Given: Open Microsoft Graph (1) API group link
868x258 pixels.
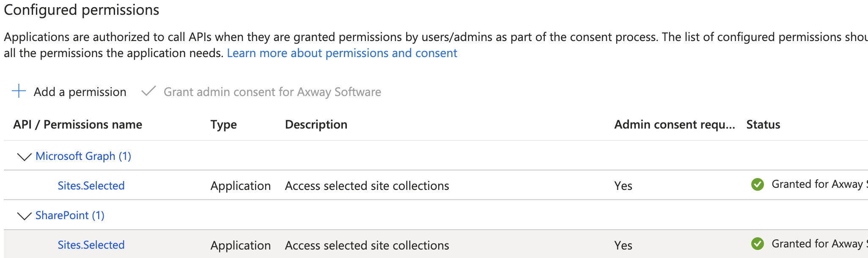Looking at the screenshot, I should tap(83, 156).
